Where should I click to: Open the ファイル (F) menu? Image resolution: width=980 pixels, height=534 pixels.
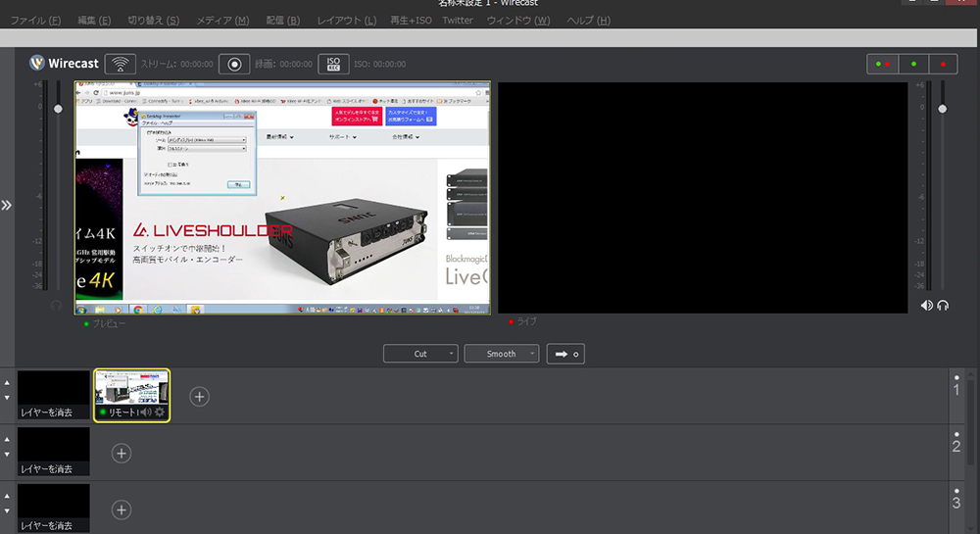tap(35, 20)
